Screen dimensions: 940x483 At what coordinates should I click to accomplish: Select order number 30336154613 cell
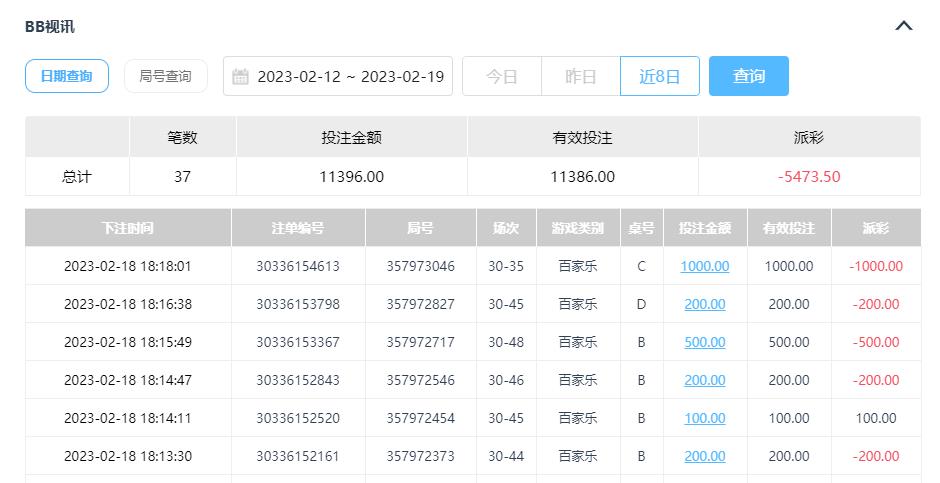click(x=297, y=266)
